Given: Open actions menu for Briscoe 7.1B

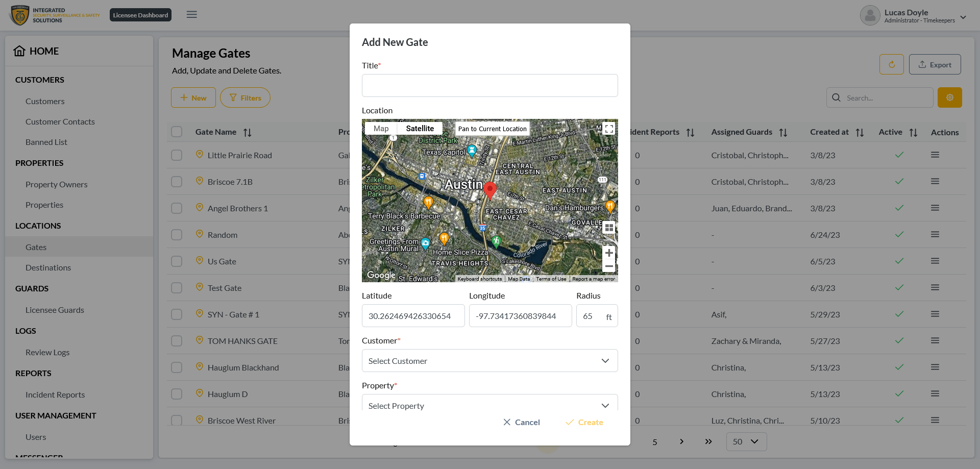Looking at the screenshot, I should (935, 181).
